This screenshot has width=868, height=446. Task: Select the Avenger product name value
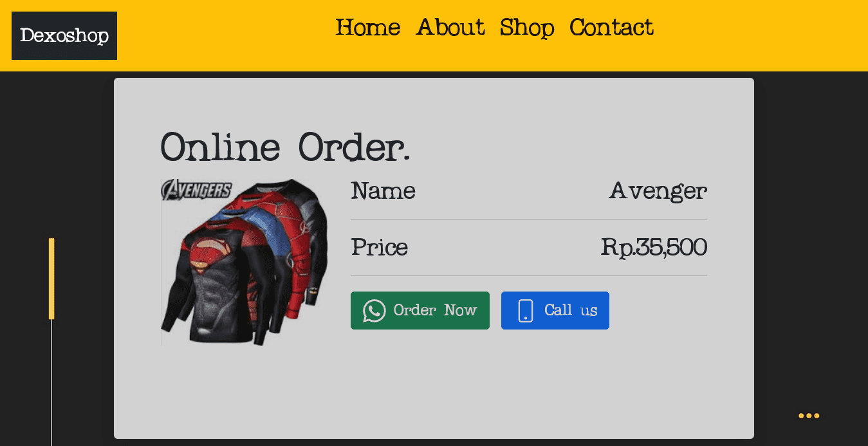pyautogui.click(x=658, y=191)
